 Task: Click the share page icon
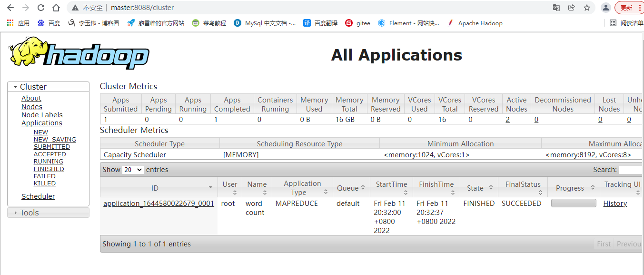coord(572,8)
